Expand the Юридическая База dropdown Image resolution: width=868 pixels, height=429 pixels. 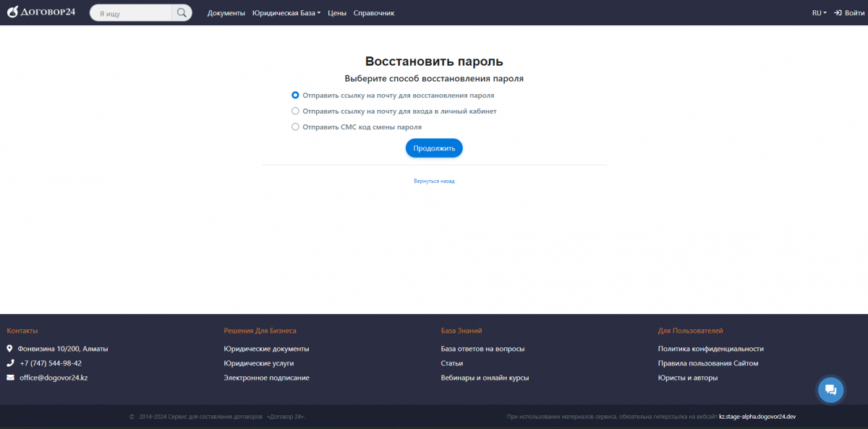click(x=286, y=13)
